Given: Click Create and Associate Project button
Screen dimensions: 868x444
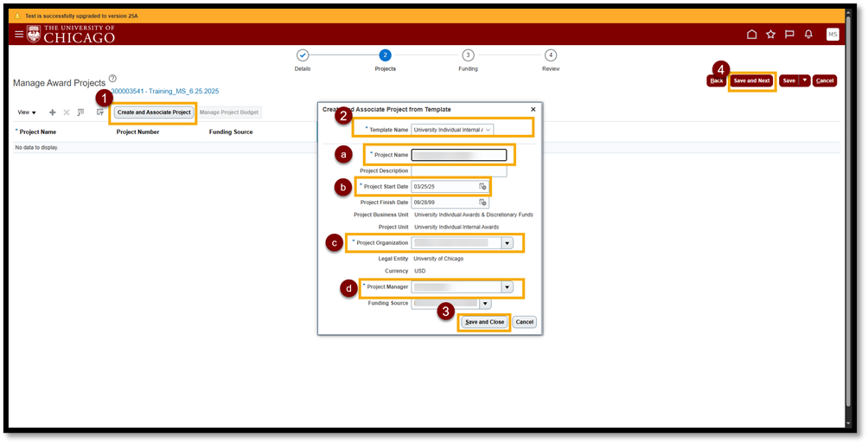Looking at the screenshot, I should coord(154,113).
